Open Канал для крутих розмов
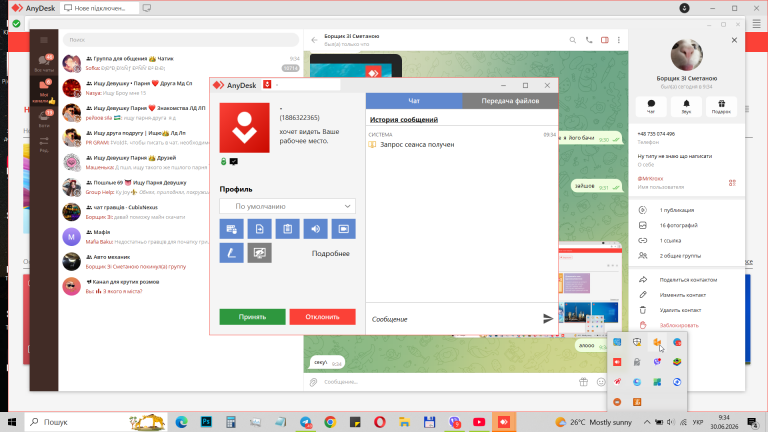Image resolution: width=768 pixels, height=432 pixels. point(134,287)
